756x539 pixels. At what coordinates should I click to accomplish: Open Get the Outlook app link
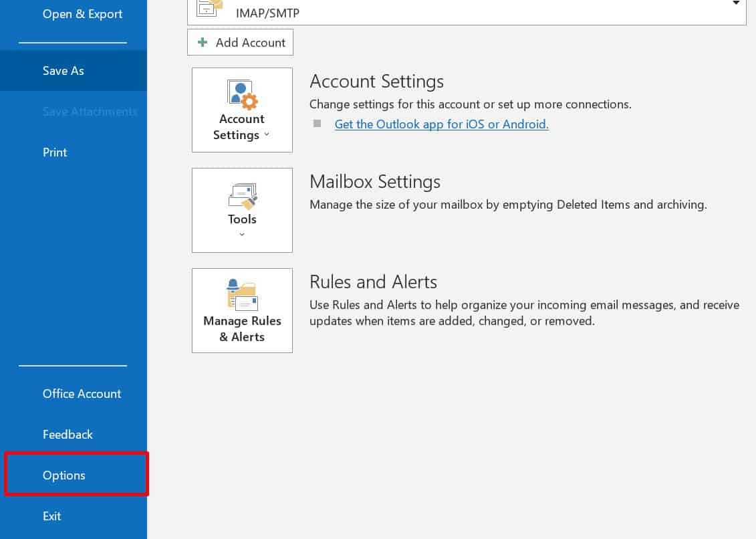pyautogui.click(x=441, y=124)
